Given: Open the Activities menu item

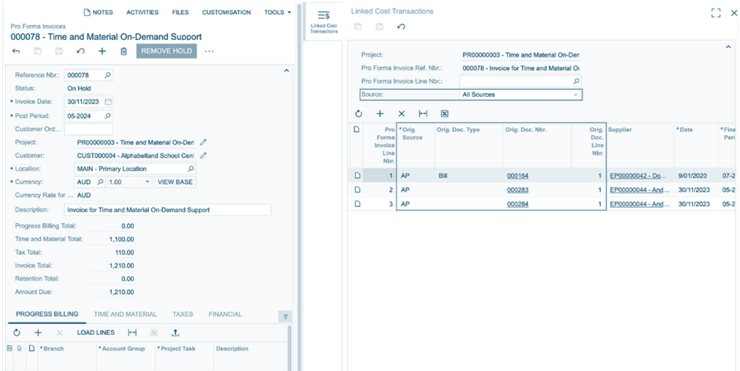Looking at the screenshot, I should coord(142,12).
